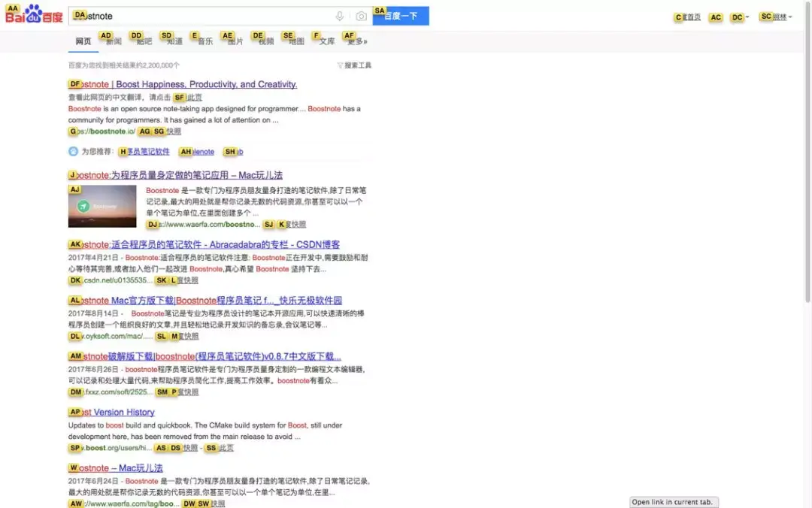Click 此页 translation link under first result

point(194,98)
